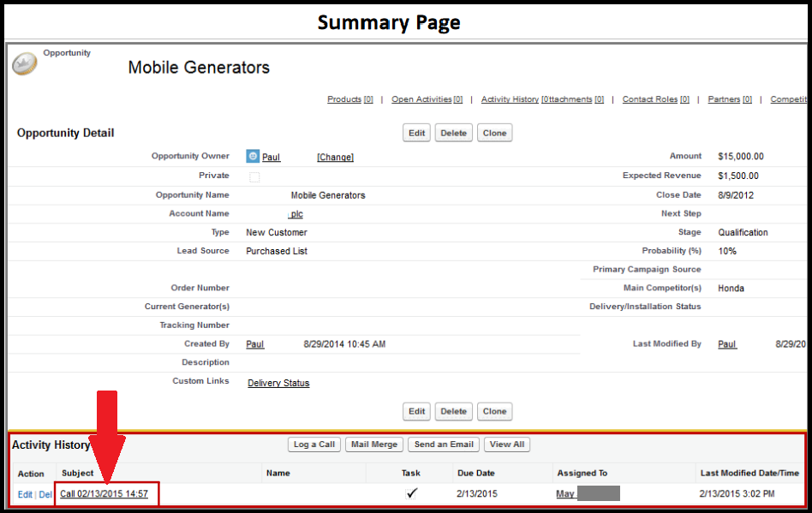Viewport: 812px width, 513px height.
Task: Open the plc account name link
Action: coord(296,214)
